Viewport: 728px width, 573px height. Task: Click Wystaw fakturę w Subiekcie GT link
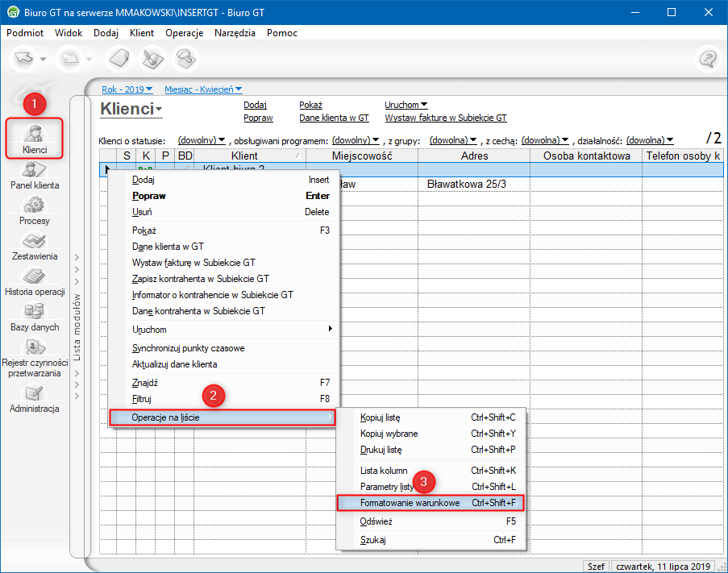[x=445, y=118]
